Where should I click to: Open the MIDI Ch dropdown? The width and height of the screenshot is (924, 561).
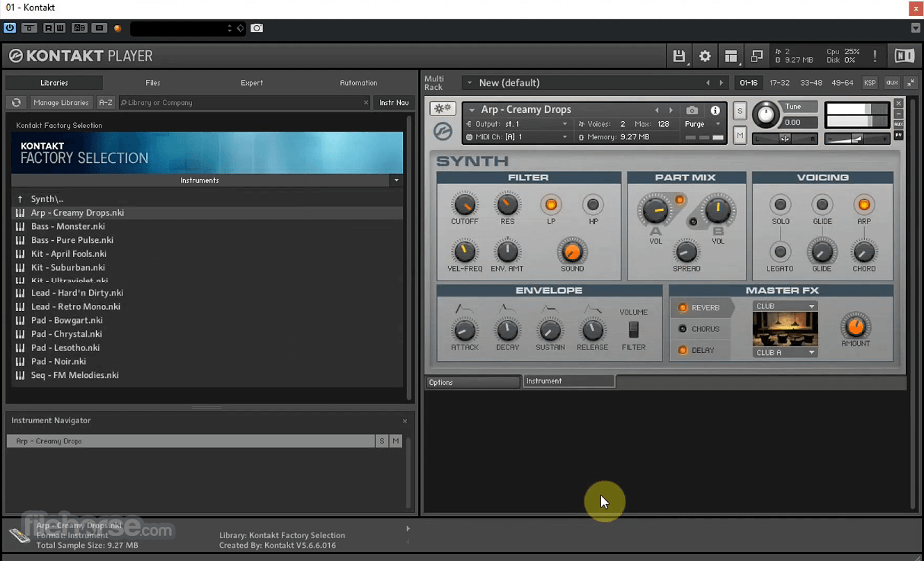564,137
